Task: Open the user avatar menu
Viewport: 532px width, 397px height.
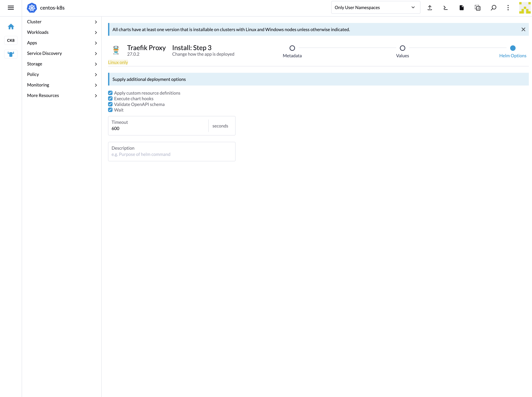Action: coord(525,8)
